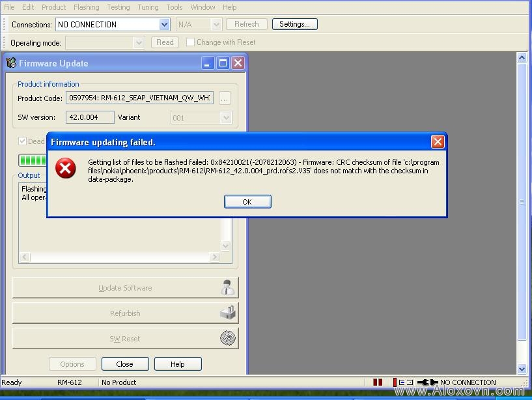This screenshot has width=532, height=400.
Task: Click the main workspace scroll up arrow
Action: point(522,58)
